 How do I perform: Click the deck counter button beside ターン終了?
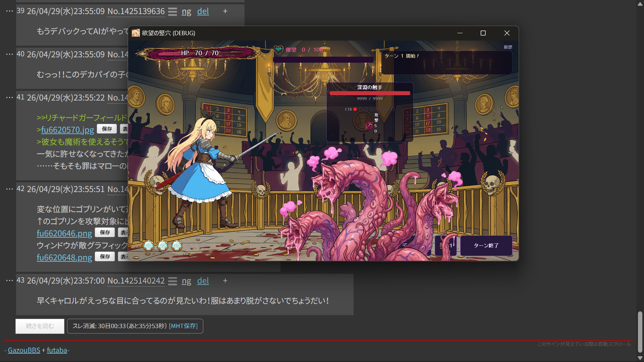(x=446, y=245)
